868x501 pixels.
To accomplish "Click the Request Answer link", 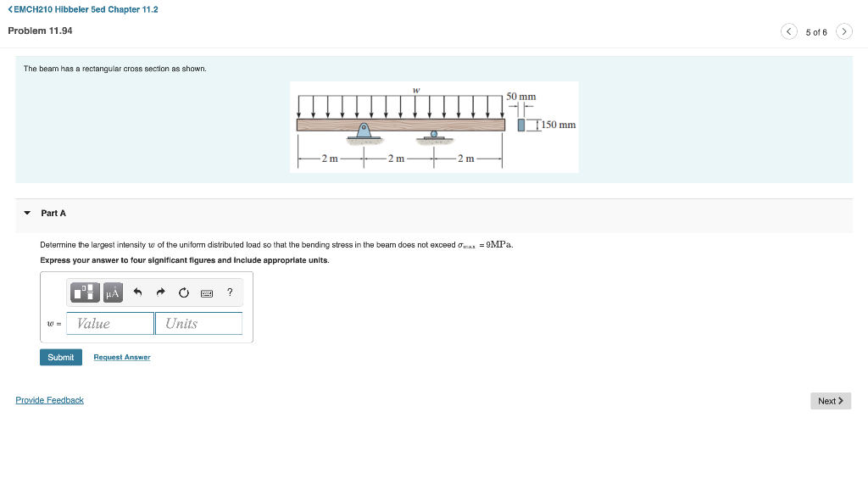I will (121, 357).
